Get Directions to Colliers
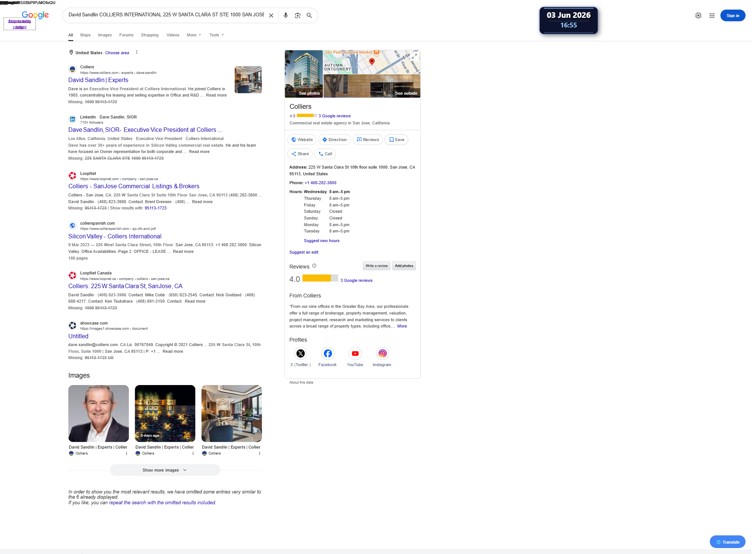This screenshot has height=554, width=756. click(335, 140)
